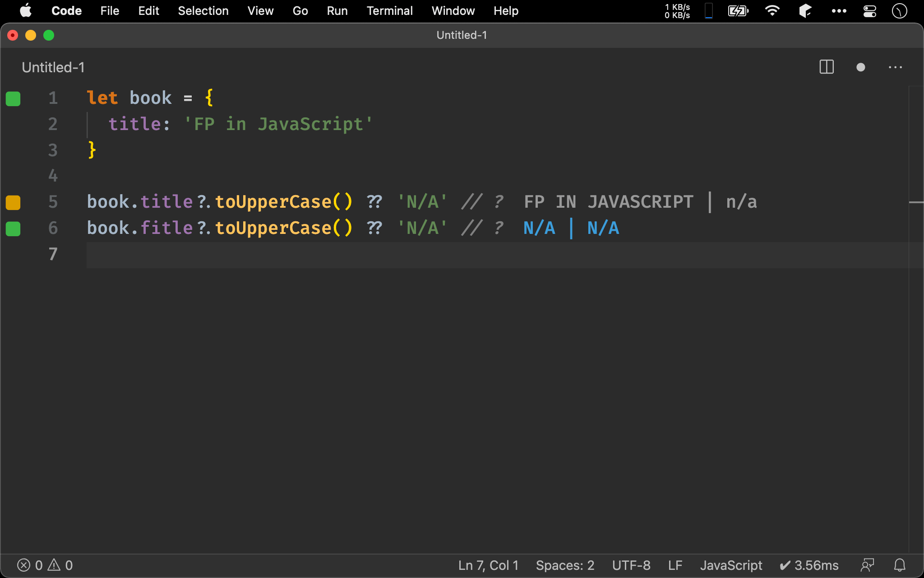Open the editor More Actions ellipsis
The width and height of the screenshot is (924, 578).
(x=895, y=67)
